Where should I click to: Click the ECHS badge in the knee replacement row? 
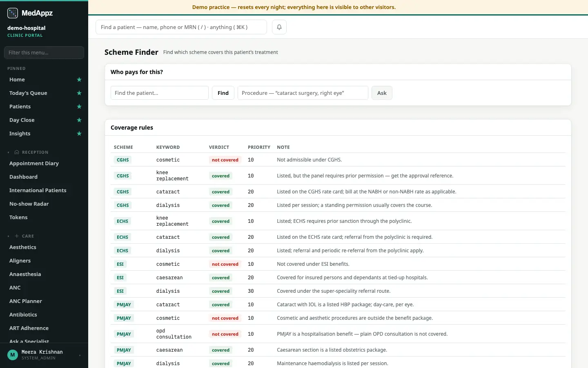click(122, 221)
